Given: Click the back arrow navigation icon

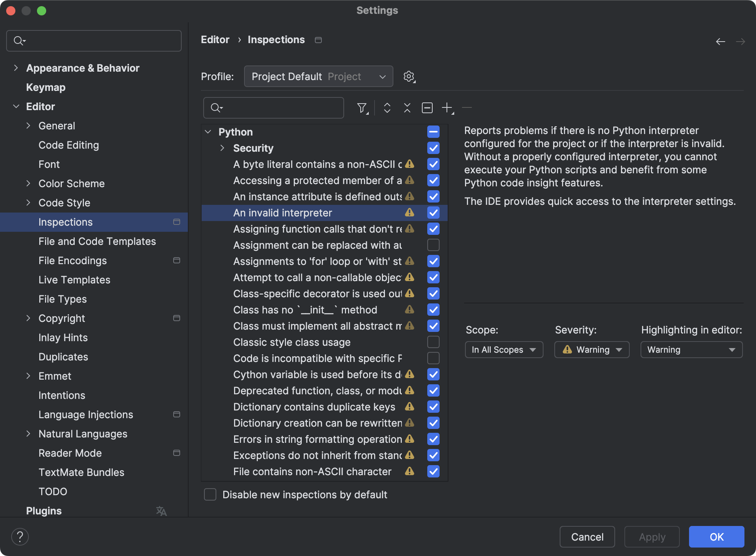Looking at the screenshot, I should (721, 42).
